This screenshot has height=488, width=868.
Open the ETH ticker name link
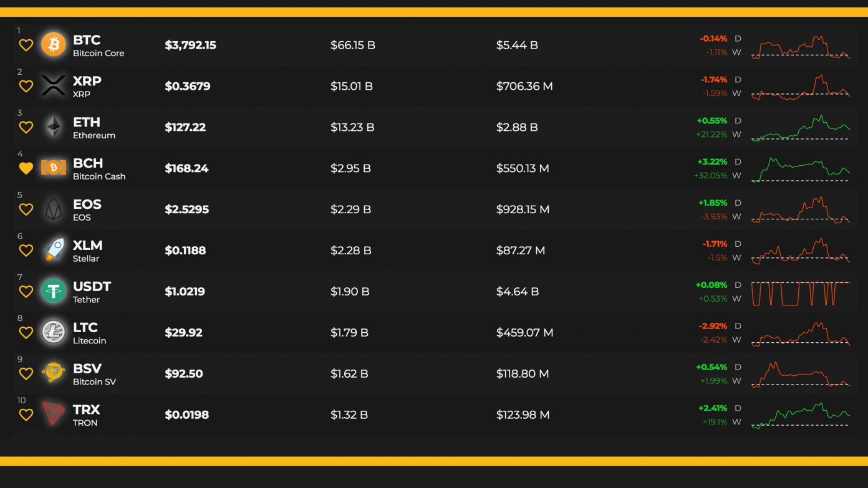pyautogui.click(x=86, y=122)
